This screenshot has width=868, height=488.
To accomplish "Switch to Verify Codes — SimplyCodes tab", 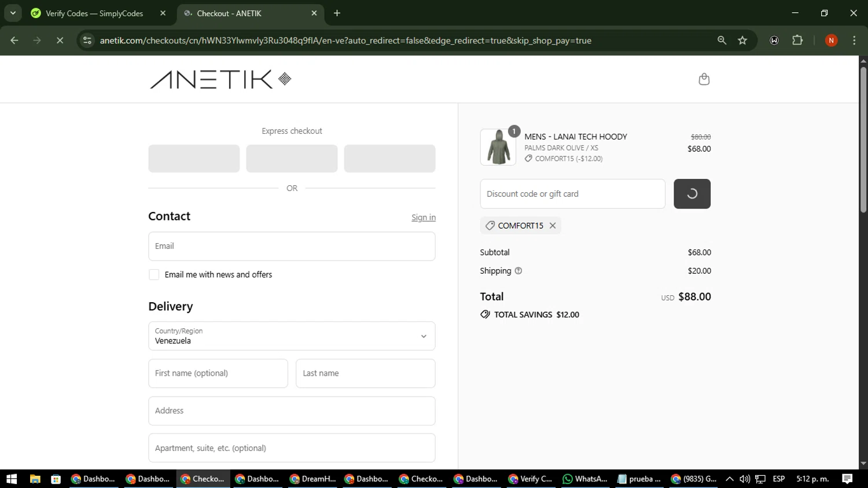I will click(94, 13).
